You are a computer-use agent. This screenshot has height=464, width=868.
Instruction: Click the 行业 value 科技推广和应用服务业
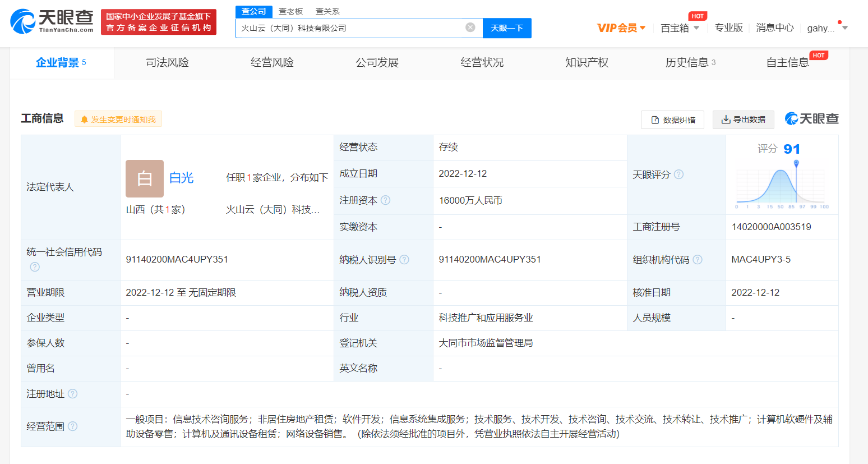[486, 318]
